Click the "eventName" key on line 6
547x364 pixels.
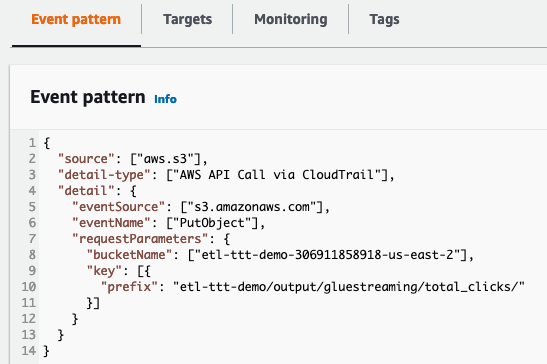point(111,223)
